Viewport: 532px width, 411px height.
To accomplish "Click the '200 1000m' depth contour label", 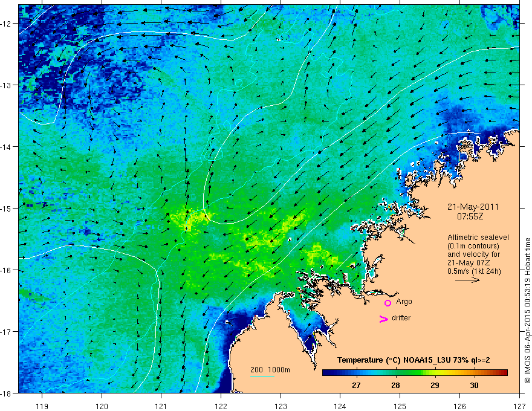I will pyautogui.click(x=270, y=370).
